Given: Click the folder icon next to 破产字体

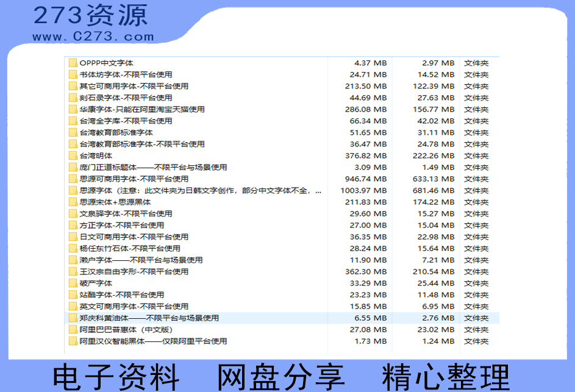Looking at the screenshot, I should [x=73, y=283].
